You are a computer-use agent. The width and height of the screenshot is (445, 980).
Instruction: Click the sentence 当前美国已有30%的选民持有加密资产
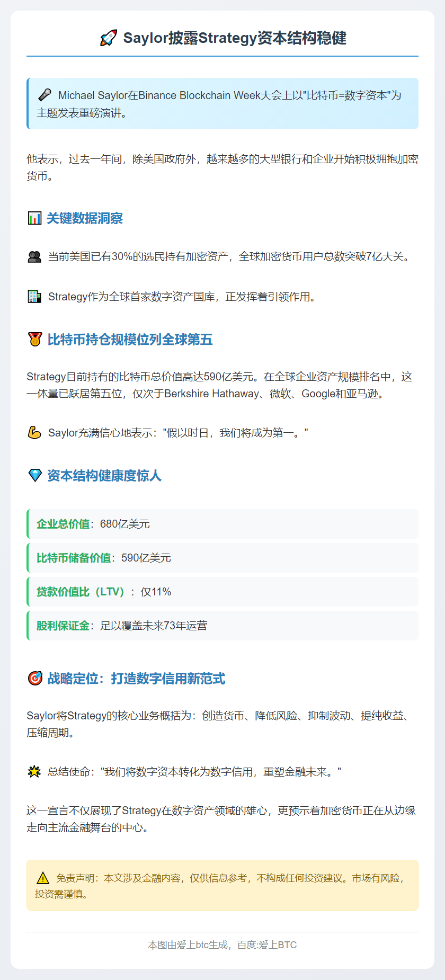138,257
